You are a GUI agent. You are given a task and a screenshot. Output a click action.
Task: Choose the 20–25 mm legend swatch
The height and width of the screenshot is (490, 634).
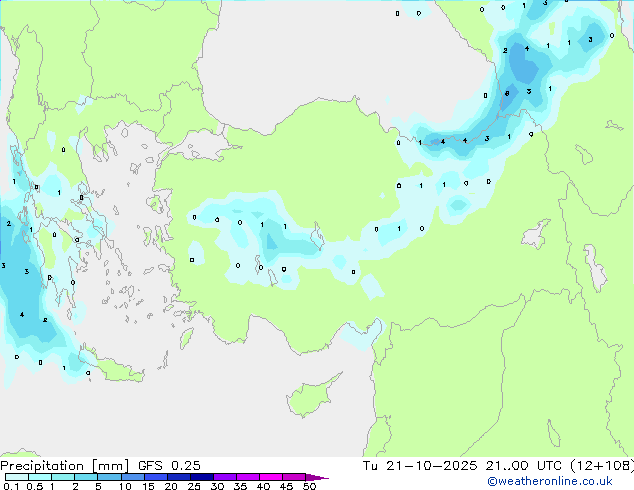pos(178,477)
